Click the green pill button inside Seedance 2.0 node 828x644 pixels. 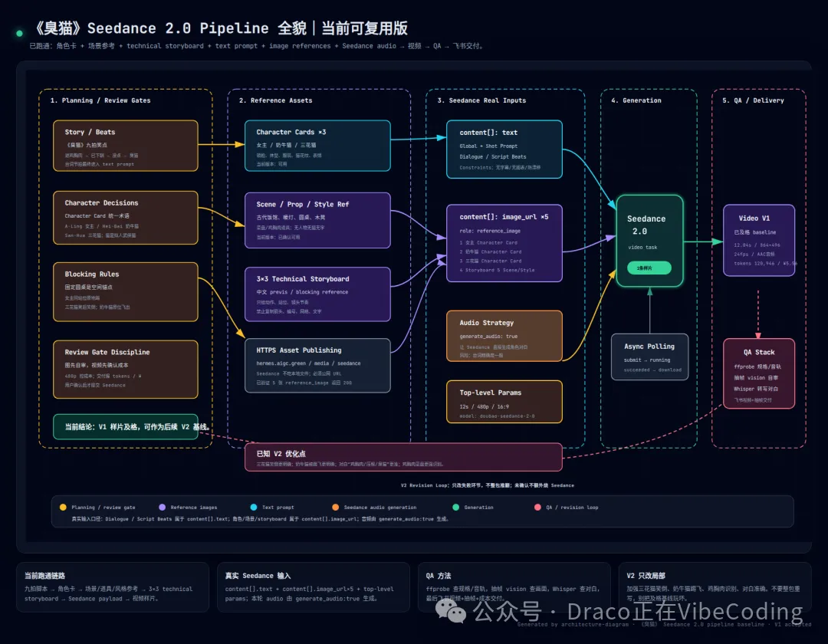649,268
